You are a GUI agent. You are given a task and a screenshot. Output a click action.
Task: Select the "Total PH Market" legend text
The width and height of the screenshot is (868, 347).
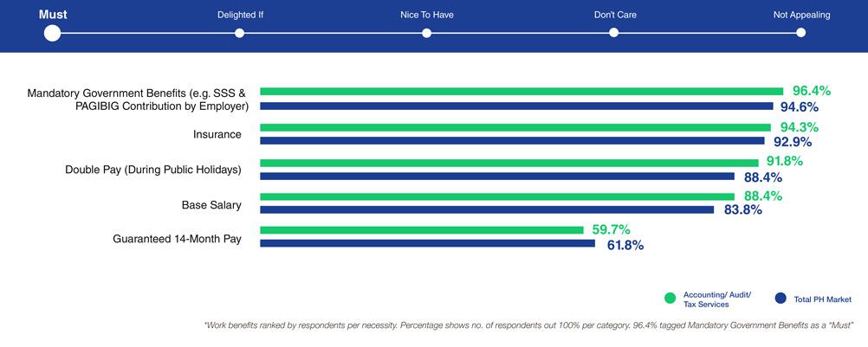point(822,299)
